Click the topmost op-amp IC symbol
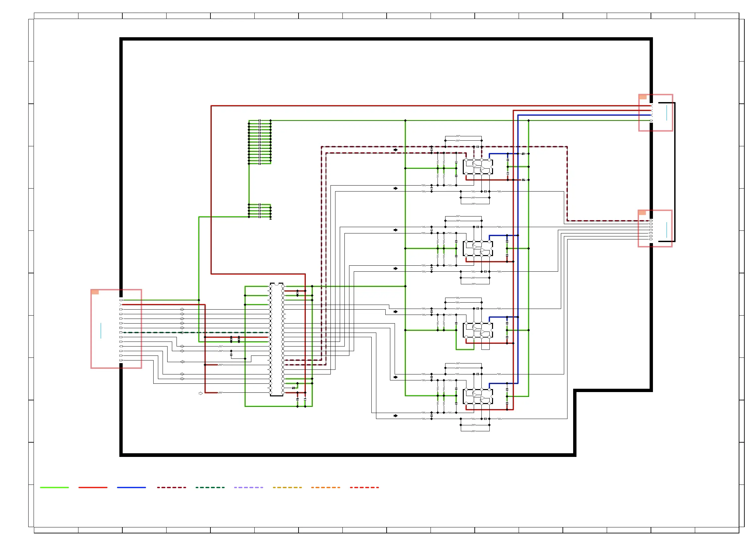This screenshot has height=560, width=754. (x=477, y=167)
